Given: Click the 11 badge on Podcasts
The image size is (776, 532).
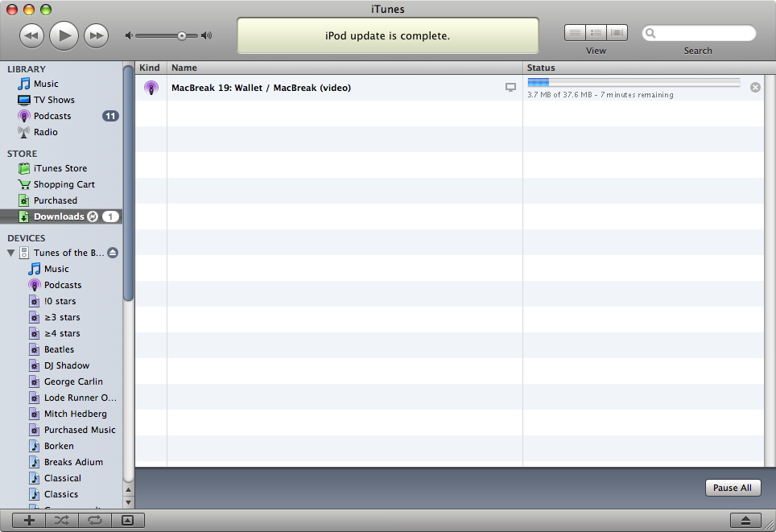Looking at the screenshot, I should tap(109, 116).
